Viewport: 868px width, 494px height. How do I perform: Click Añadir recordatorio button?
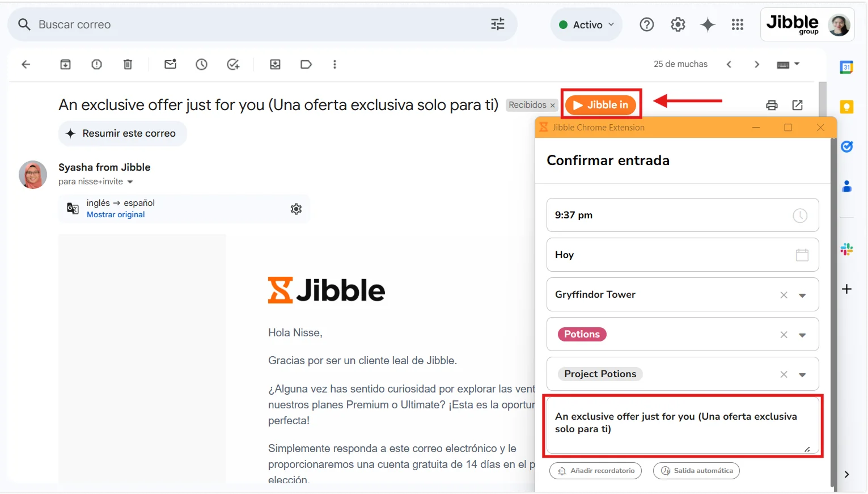pyautogui.click(x=595, y=471)
